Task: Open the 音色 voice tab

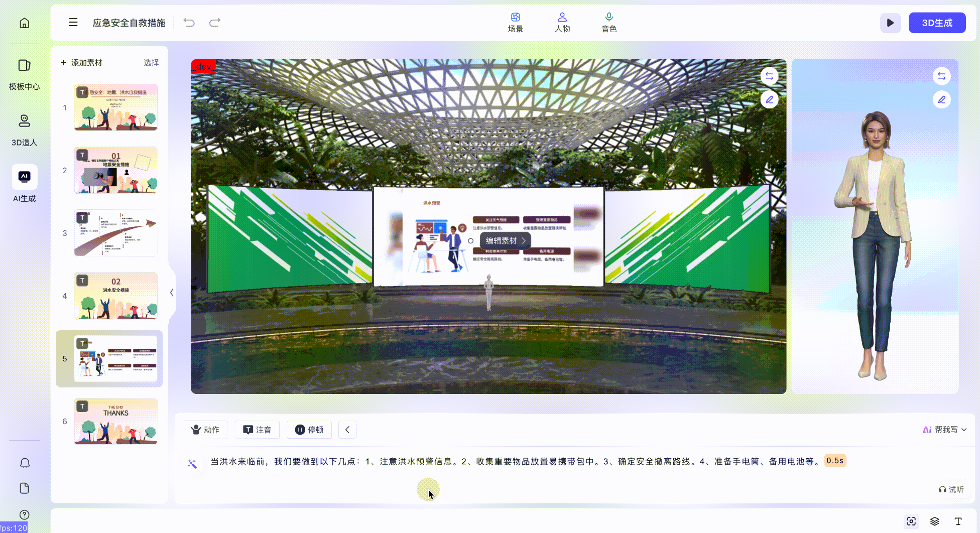Action: click(x=608, y=23)
